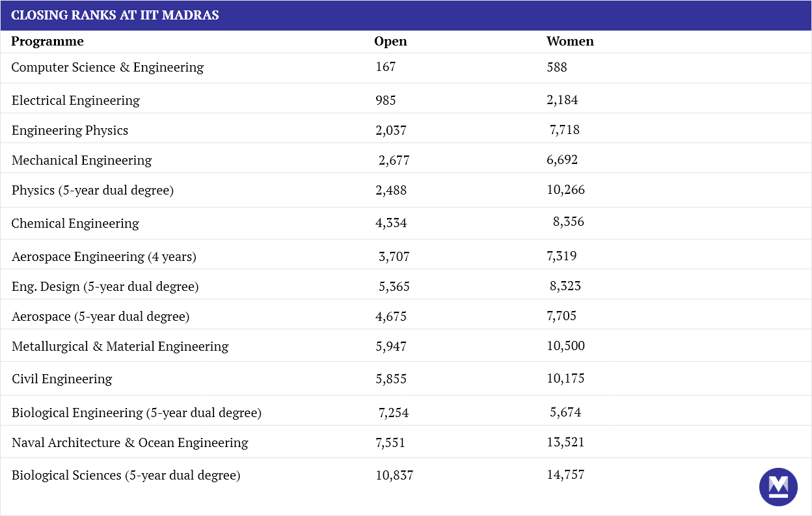Select the 'Programme' column header
The height and width of the screenshot is (516, 812).
pos(47,42)
